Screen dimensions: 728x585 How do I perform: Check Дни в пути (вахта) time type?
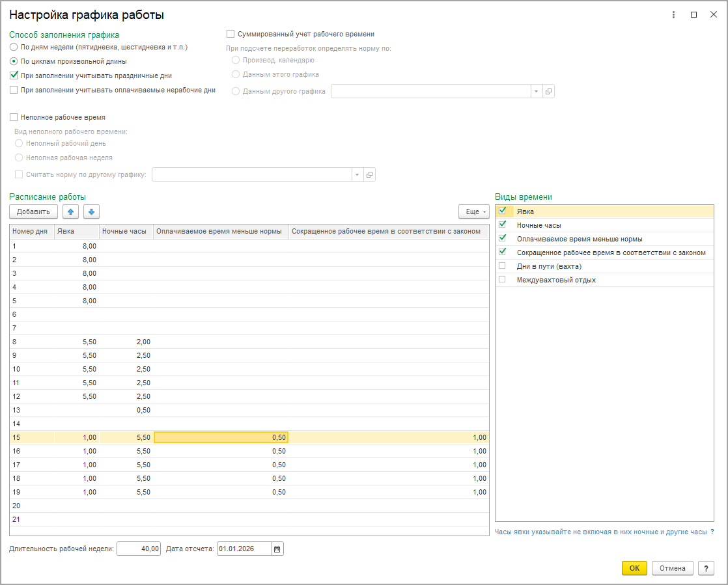[x=502, y=265]
